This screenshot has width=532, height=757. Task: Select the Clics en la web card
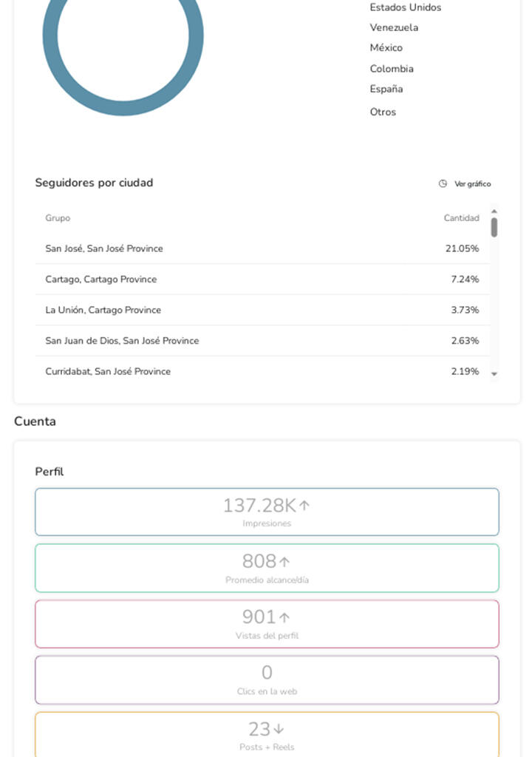tap(267, 679)
